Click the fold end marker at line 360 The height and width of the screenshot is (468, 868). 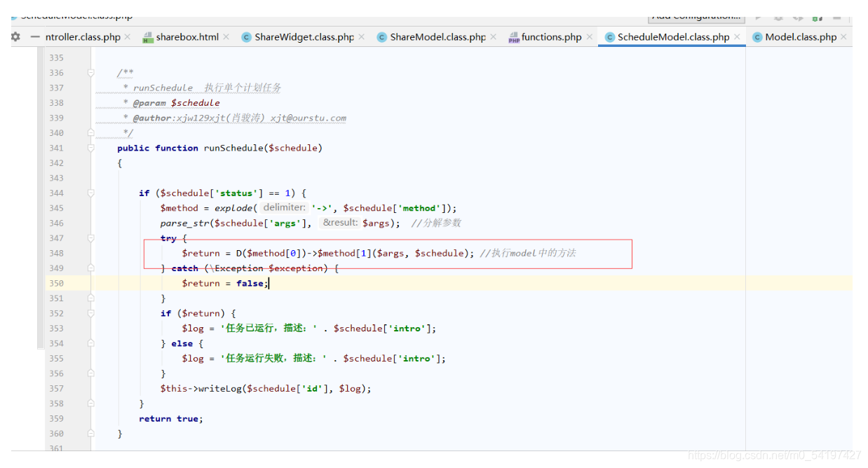point(91,434)
